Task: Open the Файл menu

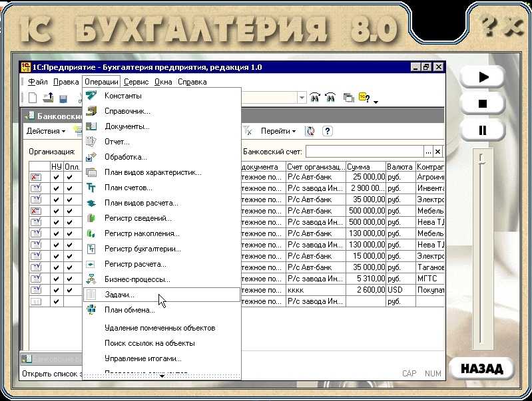Action: (x=38, y=82)
